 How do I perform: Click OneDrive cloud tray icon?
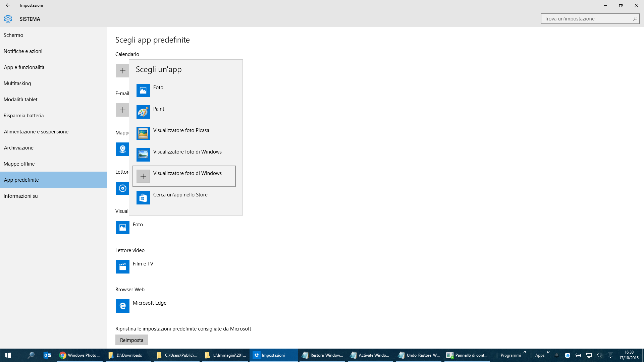pyautogui.click(x=568, y=355)
